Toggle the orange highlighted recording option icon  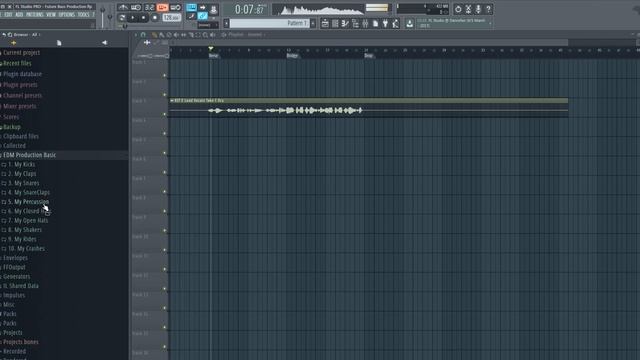[x=162, y=7]
